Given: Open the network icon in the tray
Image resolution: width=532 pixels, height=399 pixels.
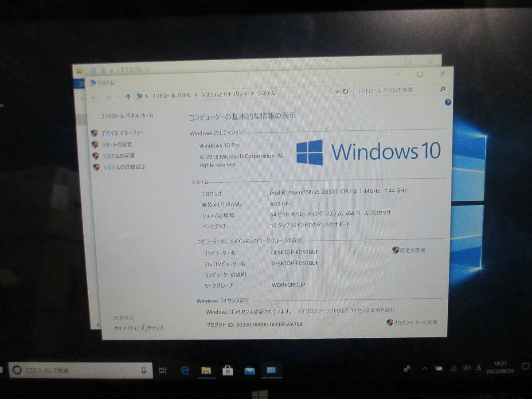Looking at the screenshot, I should click(453, 368).
